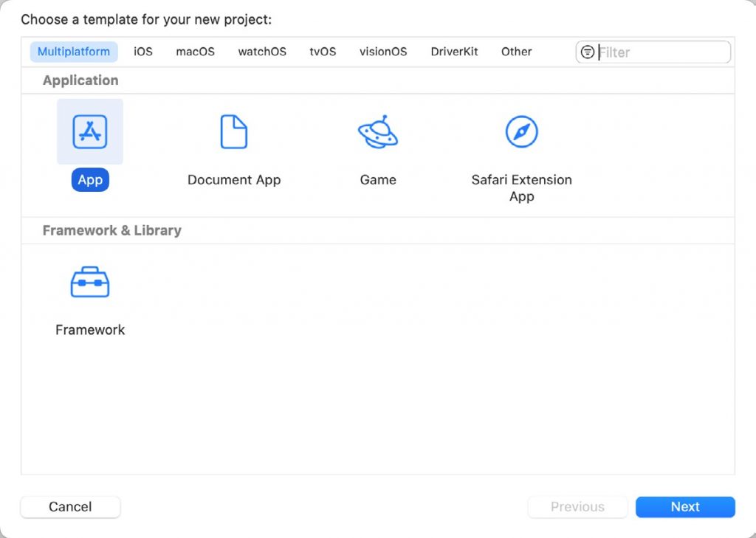Choose the Game template icon
The width and height of the screenshot is (756, 538).
click(x=378, y=132)
